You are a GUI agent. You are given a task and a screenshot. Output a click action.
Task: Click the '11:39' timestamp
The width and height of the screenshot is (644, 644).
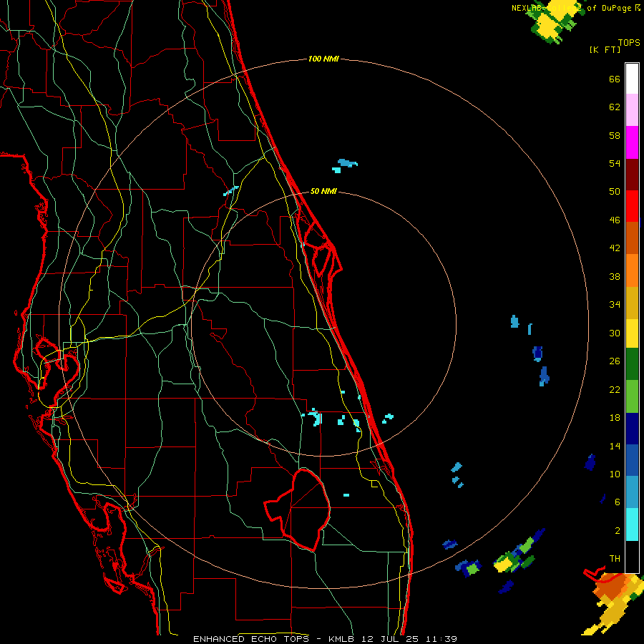tap(441, 639)
